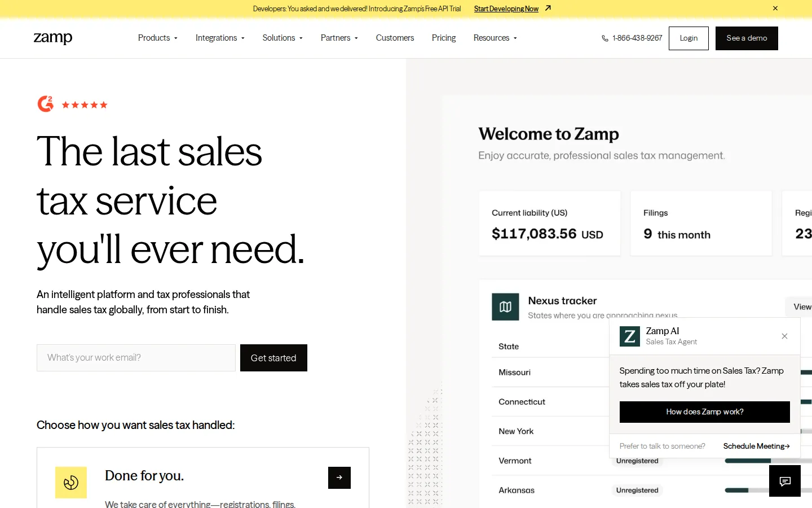The image size is (812, 508).
Task: Select the Connecticut row in state list
Action: [550, 402]
